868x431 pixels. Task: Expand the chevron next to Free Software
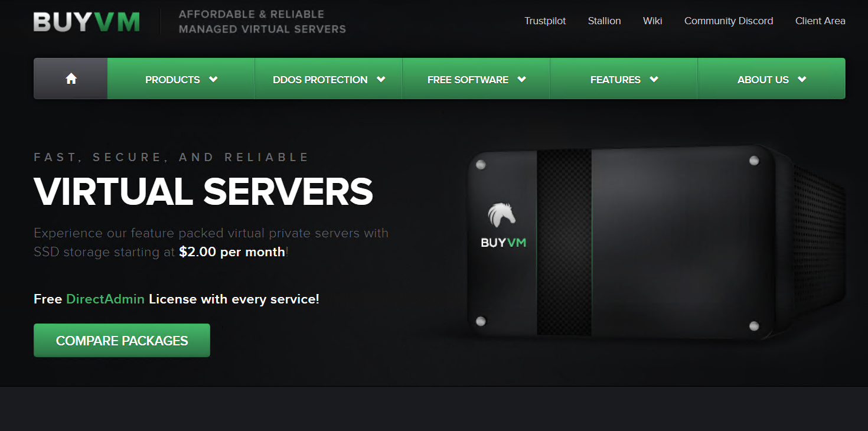[521, 79]
